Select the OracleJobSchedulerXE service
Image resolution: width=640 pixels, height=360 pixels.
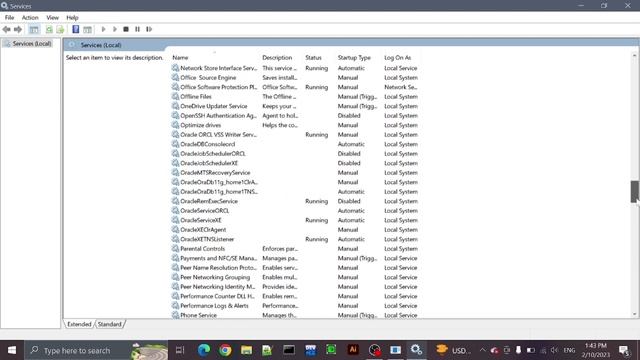296,163
